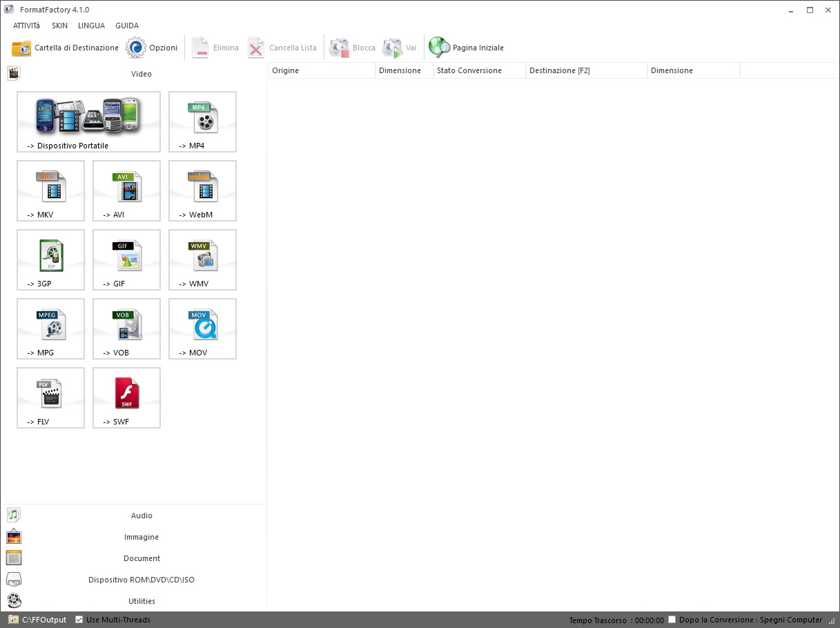Open the SWF Flash conversion tile
Image resolution: width=840 pixels, height=628 pixels.
126,398
